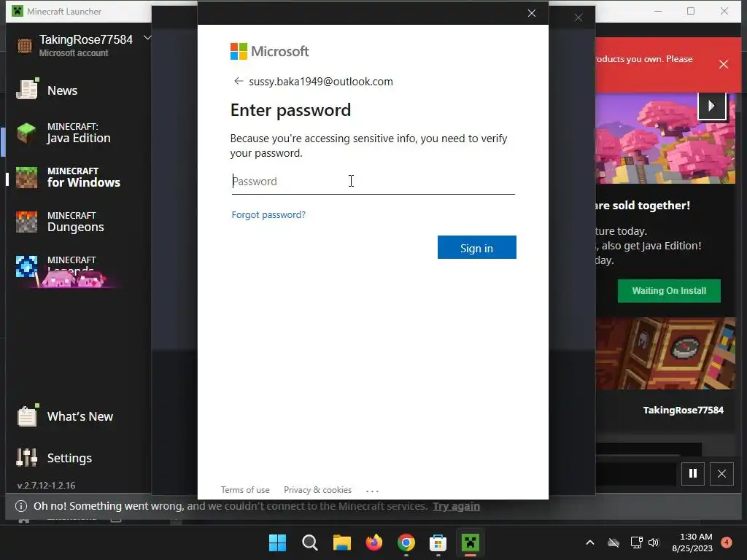
Task: Click the Dungeons icon in sidebar
Action: click(x=26, y=222)
